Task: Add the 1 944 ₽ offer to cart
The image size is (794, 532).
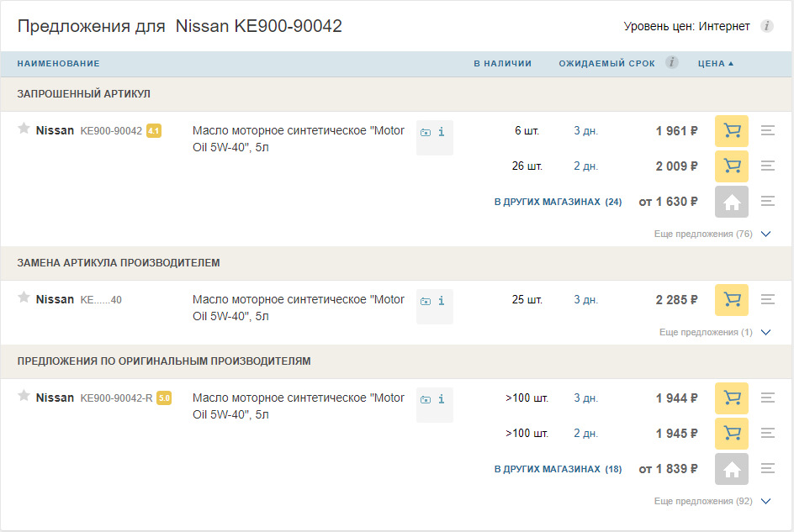Action: [731, 398]
